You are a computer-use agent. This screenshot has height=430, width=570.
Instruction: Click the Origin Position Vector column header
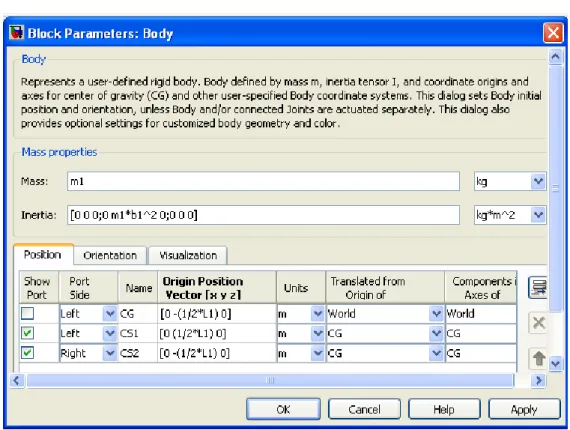217,288
